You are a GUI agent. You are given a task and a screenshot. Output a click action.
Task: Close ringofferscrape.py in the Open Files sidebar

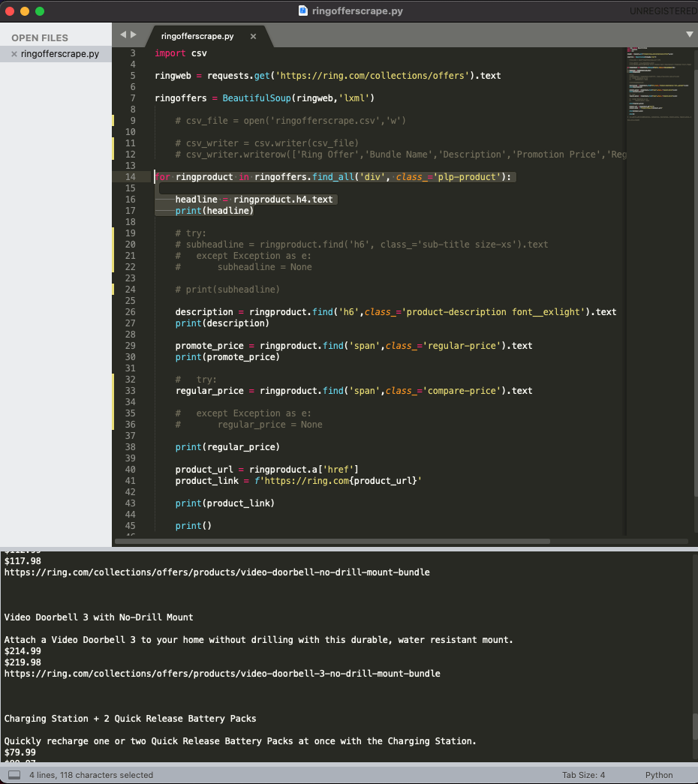click(14, 54)
